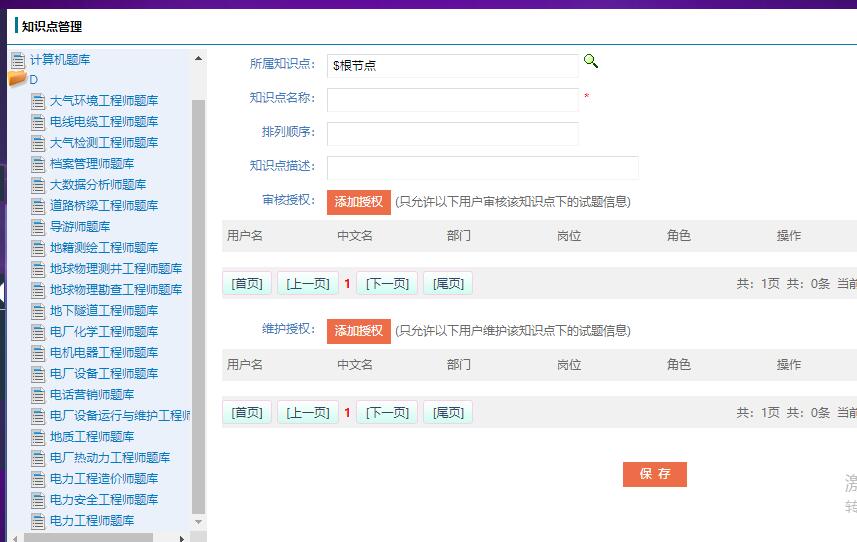857x542 pixels.
Task: Click document icon next to 地质工程师题库
Action: (x=38, y=437)
